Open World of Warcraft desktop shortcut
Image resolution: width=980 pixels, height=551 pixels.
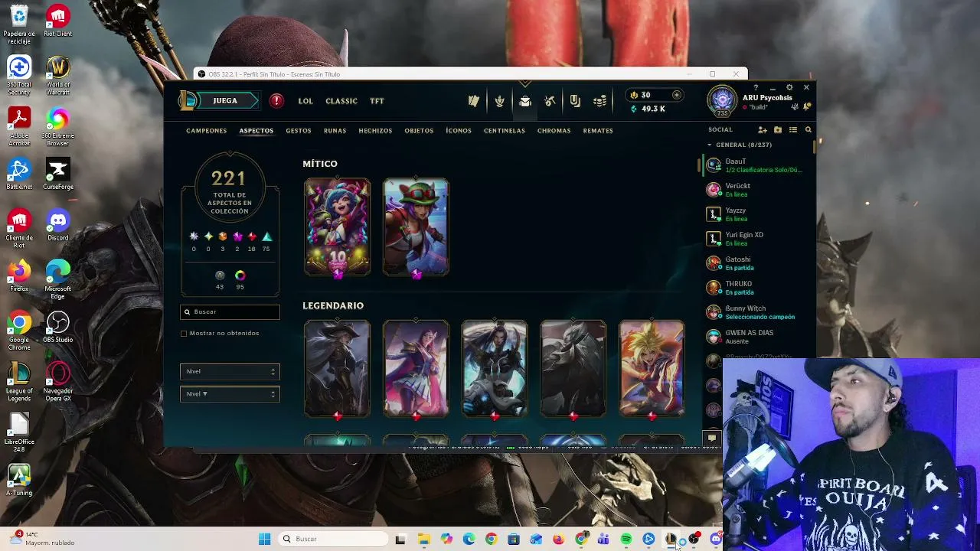pyautogui.click(x=58, y=75)
